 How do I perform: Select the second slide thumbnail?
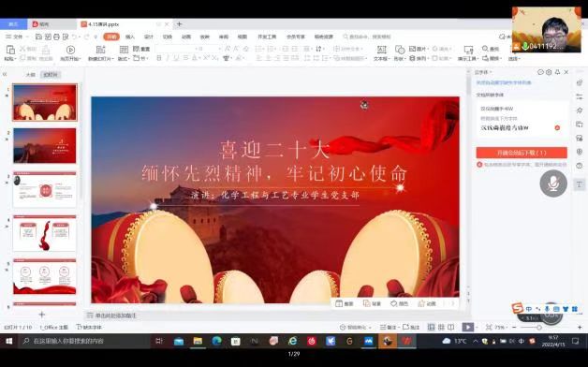[45, 145]
